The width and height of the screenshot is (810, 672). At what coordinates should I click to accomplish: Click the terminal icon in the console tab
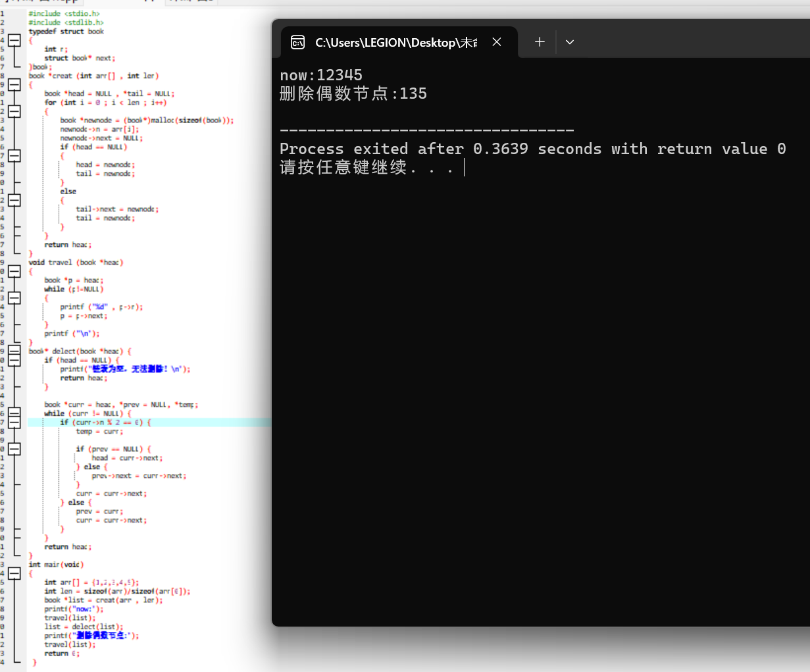coord(297,42)
